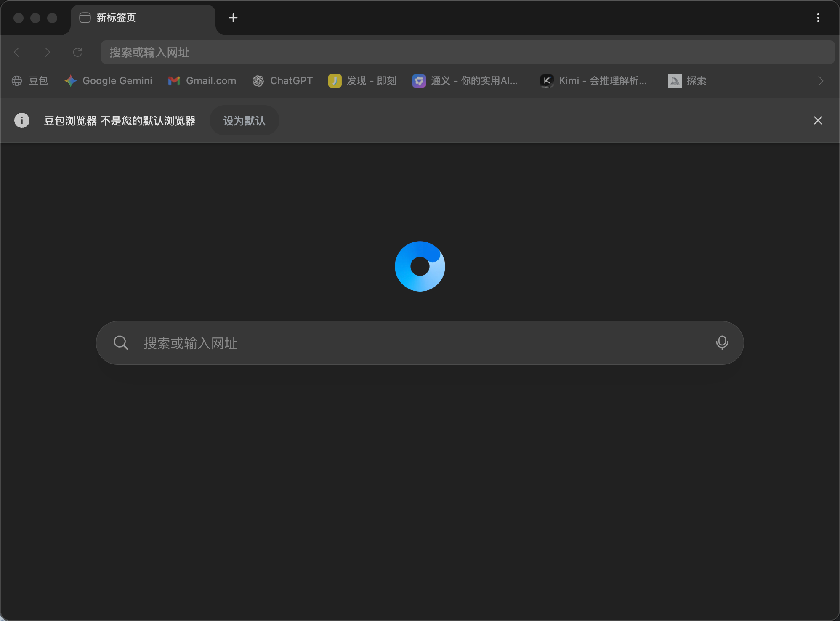The width and height of the screenshot is (840, 621).
Task: Click the Doubao blue logo
Action: (420, 266)
